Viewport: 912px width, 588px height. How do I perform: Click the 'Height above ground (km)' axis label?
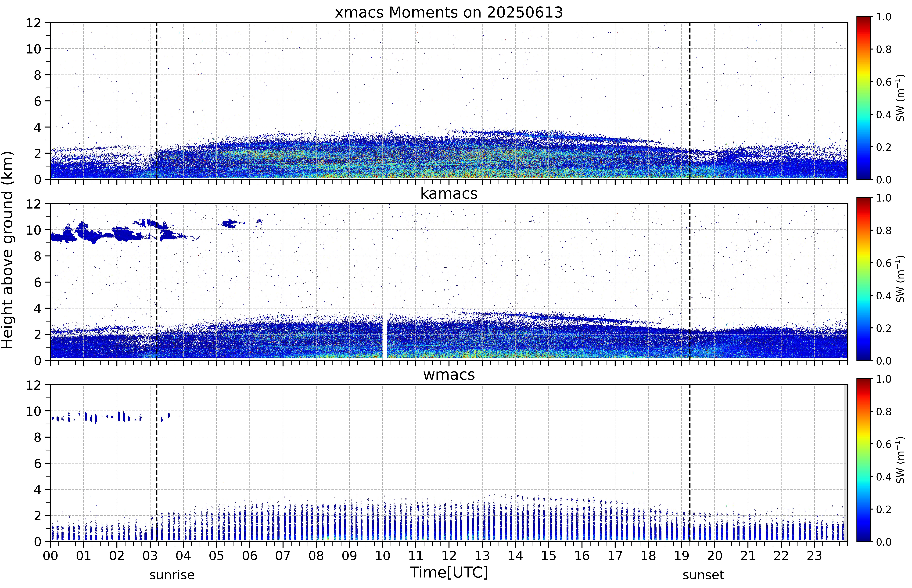(x=8, y=250)
